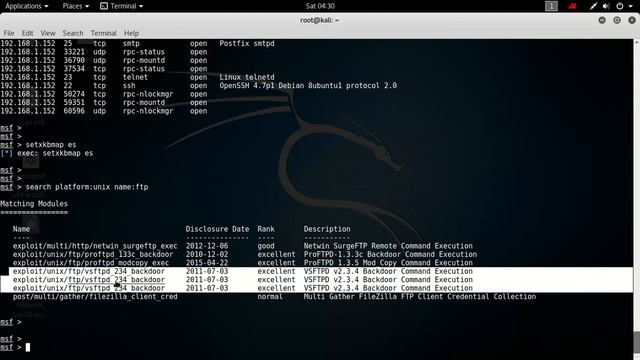Close the root@kali terminal window
640x360 pixels.
[x=632, y=20]
